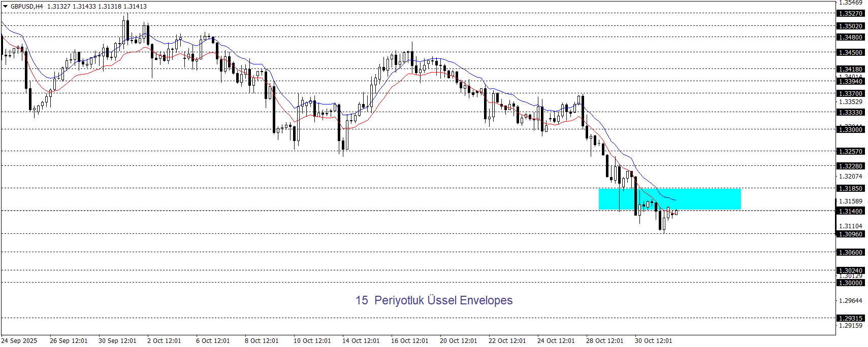Click the GBPUSD,H4 symbol title
This screenshot has width=868, height=347.
click(27, 7)
